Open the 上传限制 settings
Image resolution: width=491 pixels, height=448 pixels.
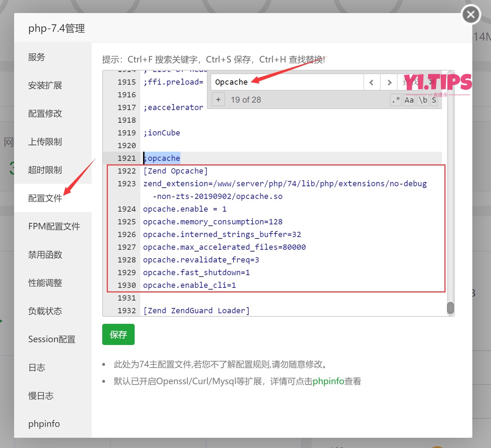[x=45, y=141]
